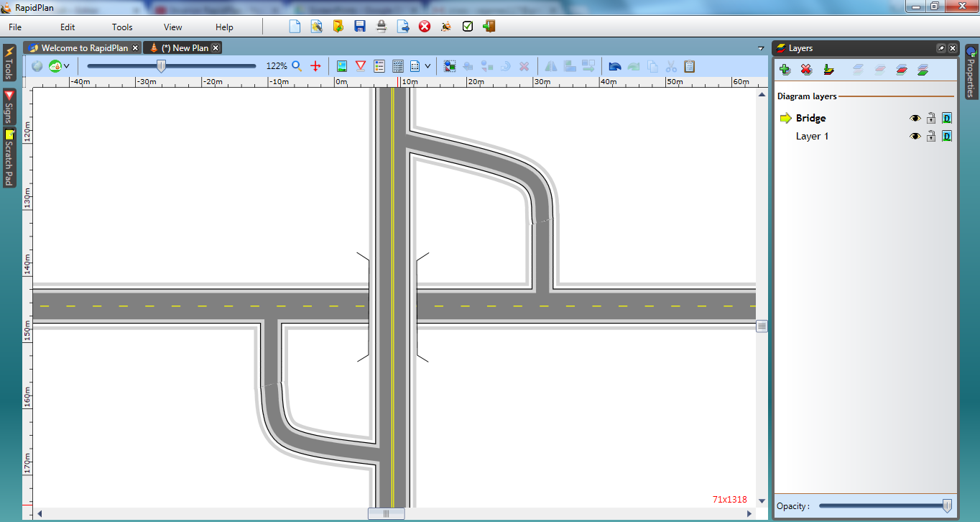Hide Layer 1 visibility
Screen dimensions: 980x522
tap(915, 136)
